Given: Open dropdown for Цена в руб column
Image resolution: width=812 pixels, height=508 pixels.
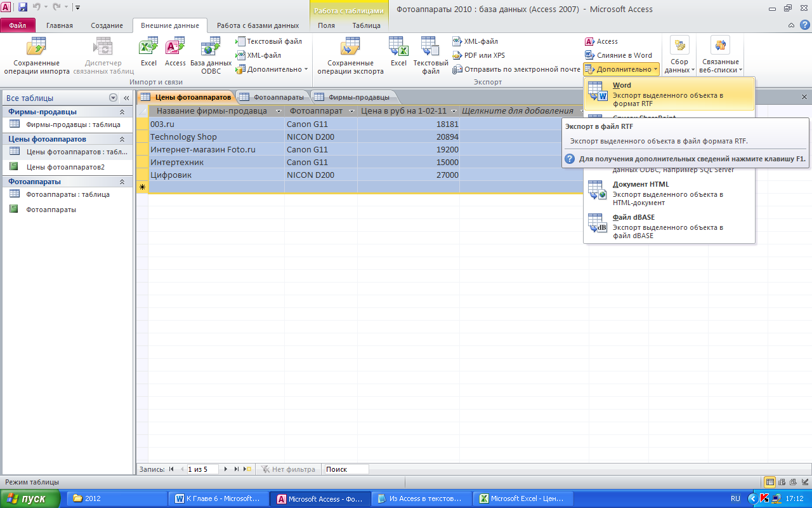Looking at the screenshot, I should tap(454, 111).
